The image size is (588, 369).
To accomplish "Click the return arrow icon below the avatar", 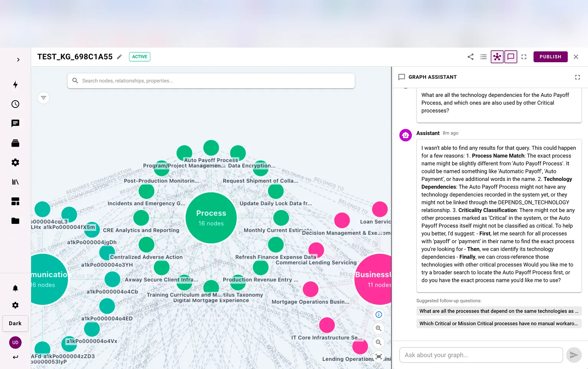I will click(x=15, y=357).
